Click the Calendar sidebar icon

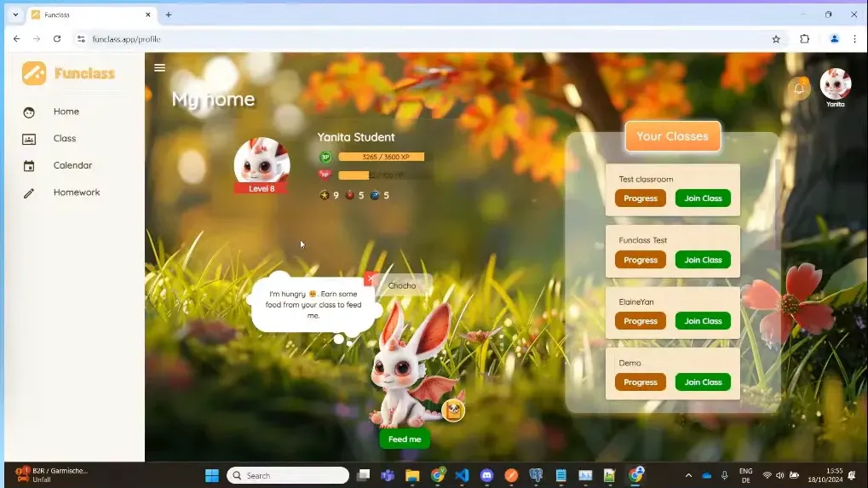click(29, 166)
